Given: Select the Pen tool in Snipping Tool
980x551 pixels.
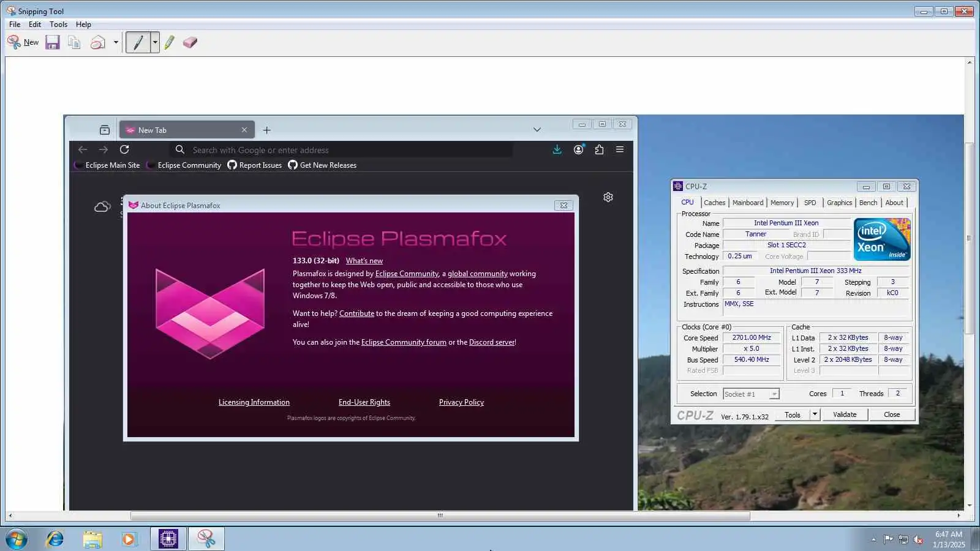Looking at the screenshot, I should click(138, 42).
